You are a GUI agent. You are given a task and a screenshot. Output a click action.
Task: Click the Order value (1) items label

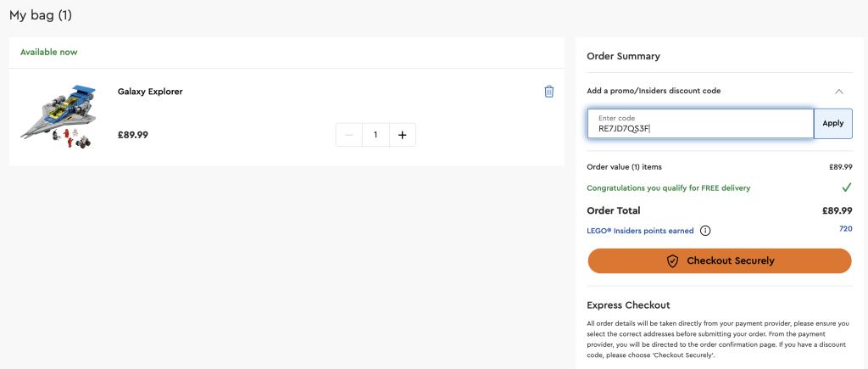[x=624, y=167]
